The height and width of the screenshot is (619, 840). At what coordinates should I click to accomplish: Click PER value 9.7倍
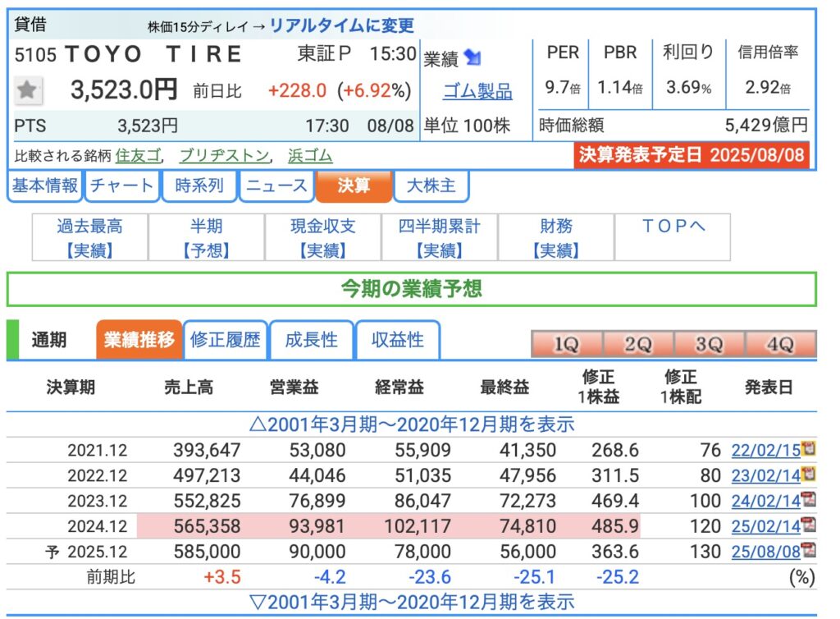click(x=563, y=87)
